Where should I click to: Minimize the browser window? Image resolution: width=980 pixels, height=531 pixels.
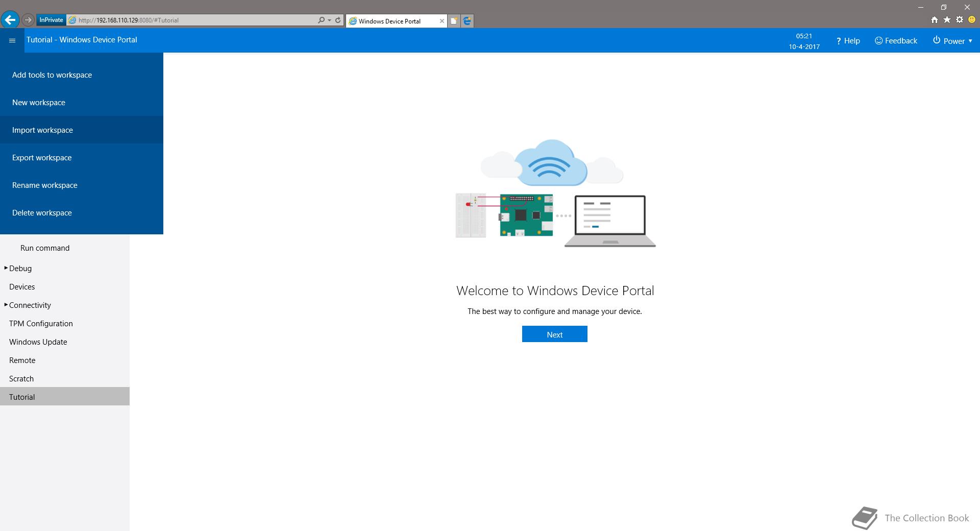tap(921, 7)
